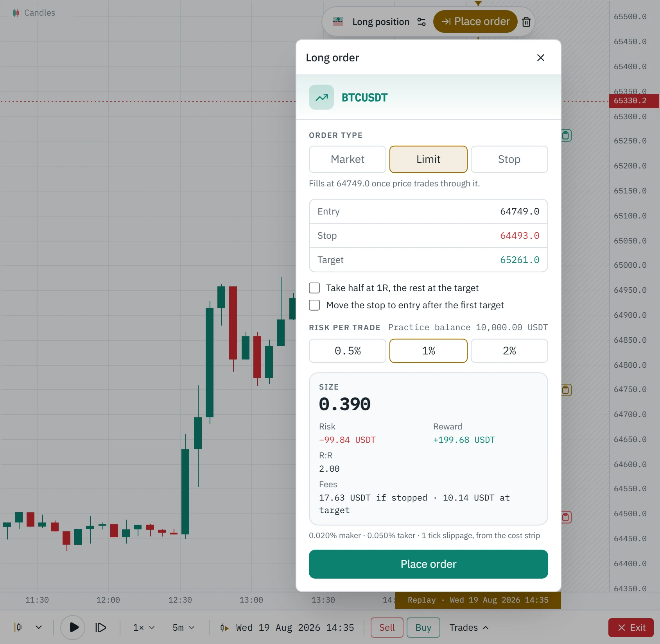660x644 pixels.
Task: Start replay playback
Action: pyautogui.click(x=73, y=628)
